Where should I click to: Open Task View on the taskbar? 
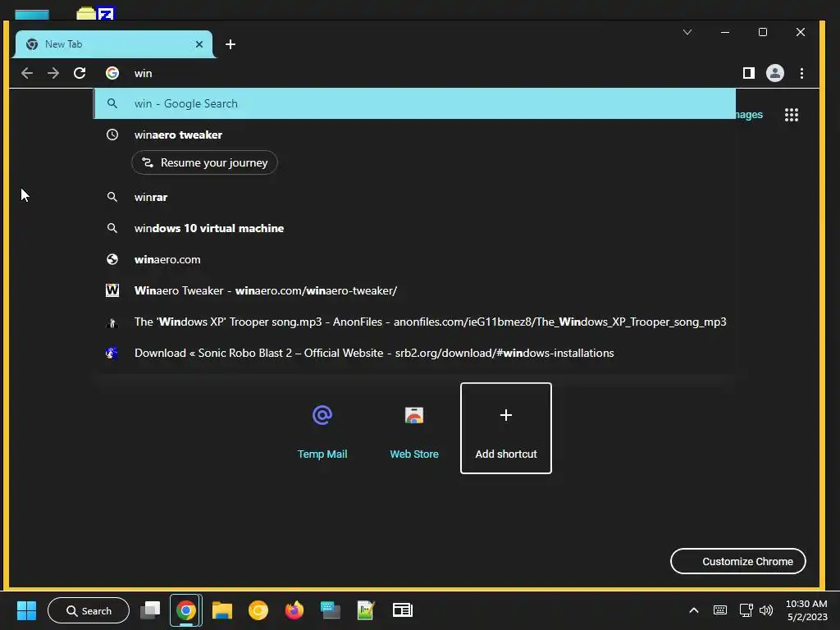tap(150, 610)
